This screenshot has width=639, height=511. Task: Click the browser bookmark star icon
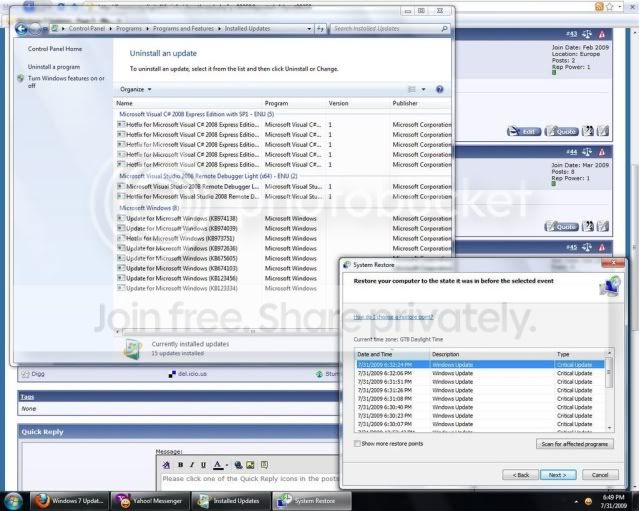(610, 7)
